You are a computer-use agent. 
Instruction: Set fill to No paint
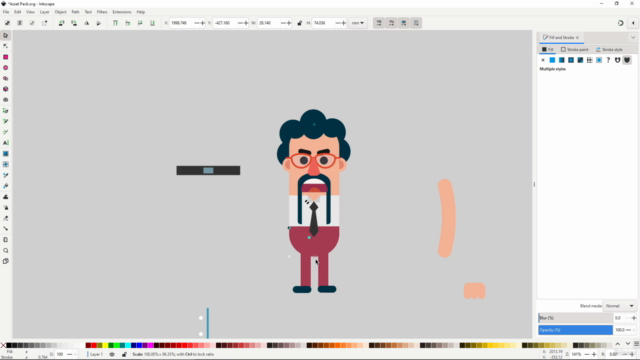click(x=543, y=60)
